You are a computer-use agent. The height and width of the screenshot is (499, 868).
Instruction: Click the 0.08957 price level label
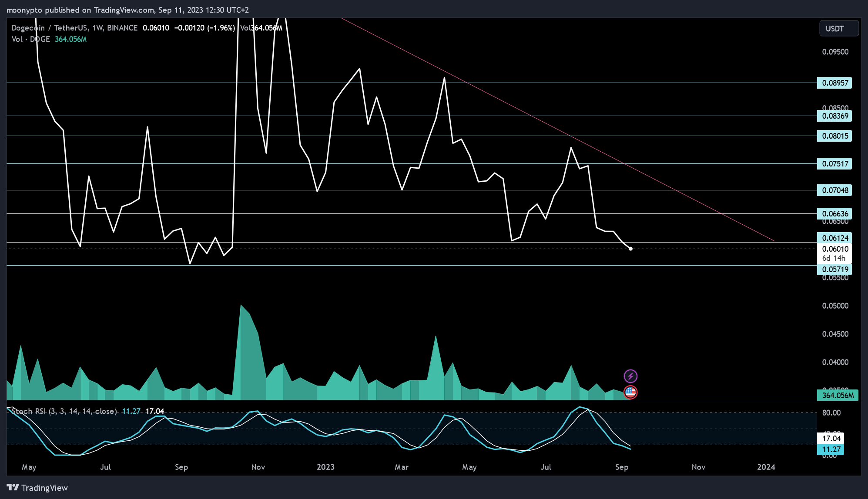pyautogui.click(x=834, y=83)
